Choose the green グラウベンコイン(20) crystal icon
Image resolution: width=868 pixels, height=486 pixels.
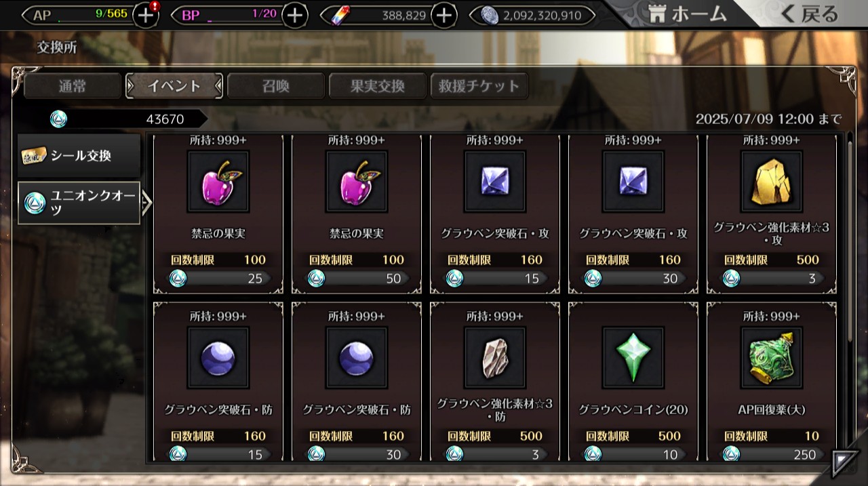pyautogui.click(x=633, y=358)
